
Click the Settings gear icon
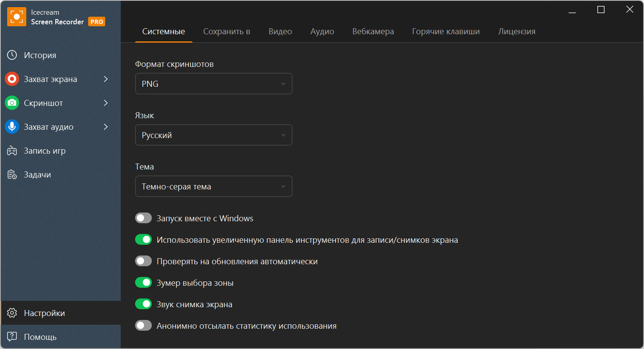click(12, 313)
